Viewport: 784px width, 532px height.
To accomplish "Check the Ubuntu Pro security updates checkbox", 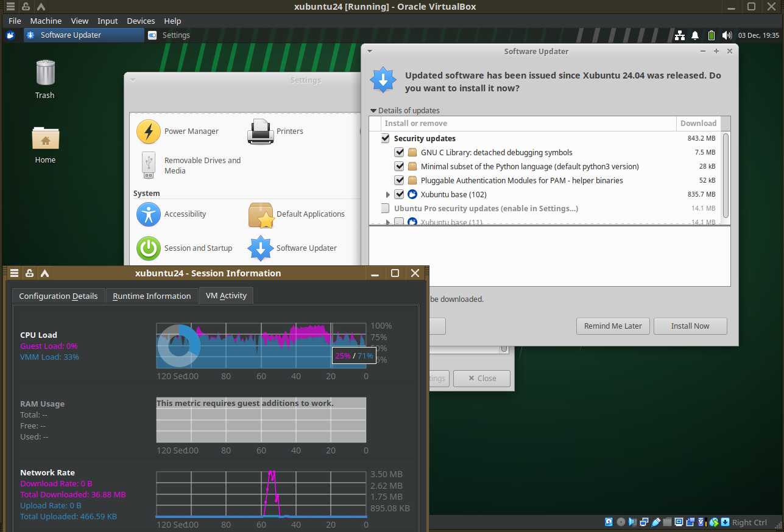I will pos(385,209).
